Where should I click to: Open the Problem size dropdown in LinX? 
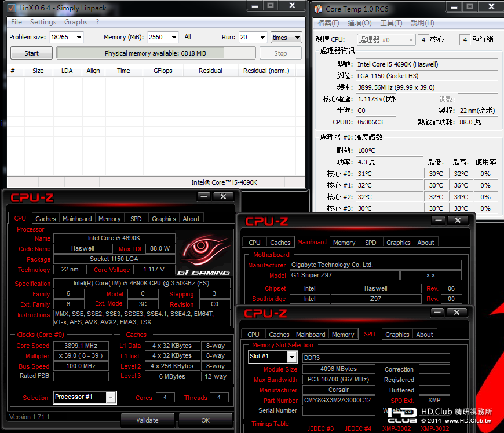79,37
